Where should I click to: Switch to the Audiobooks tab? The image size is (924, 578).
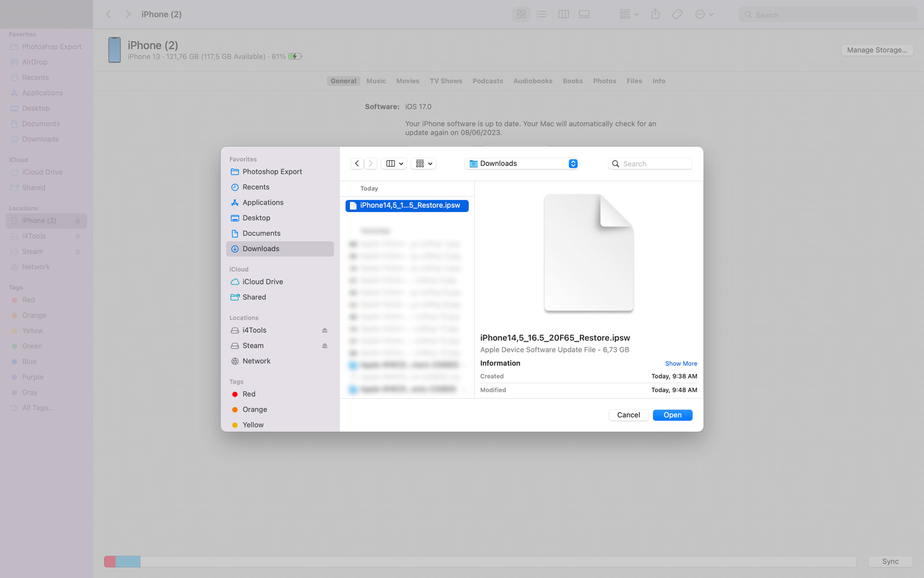(532, 81)
